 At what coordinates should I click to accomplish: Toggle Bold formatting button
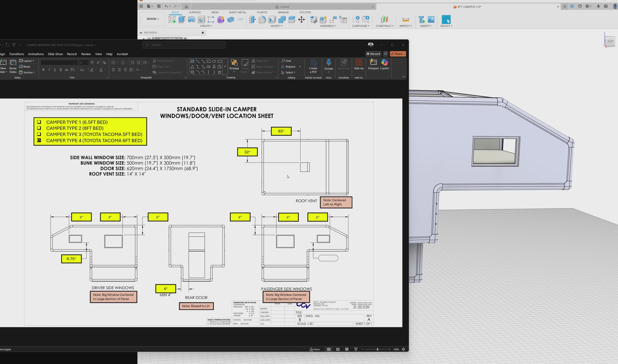43,70
